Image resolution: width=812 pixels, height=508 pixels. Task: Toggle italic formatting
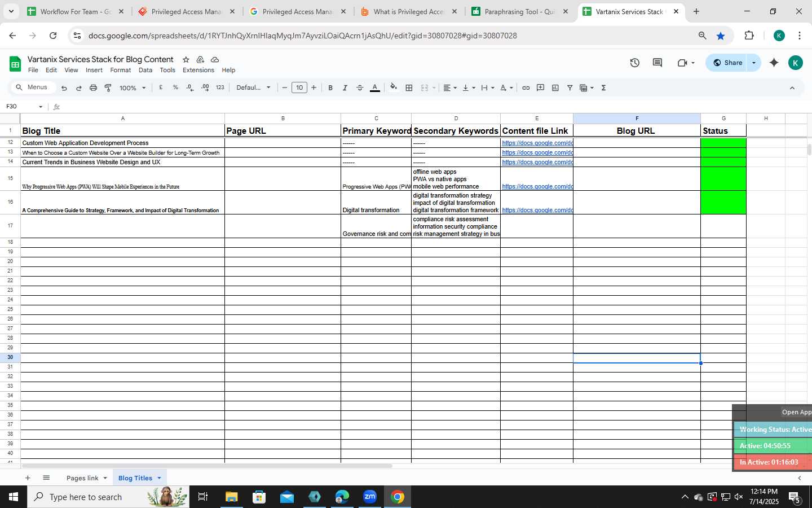345,88
